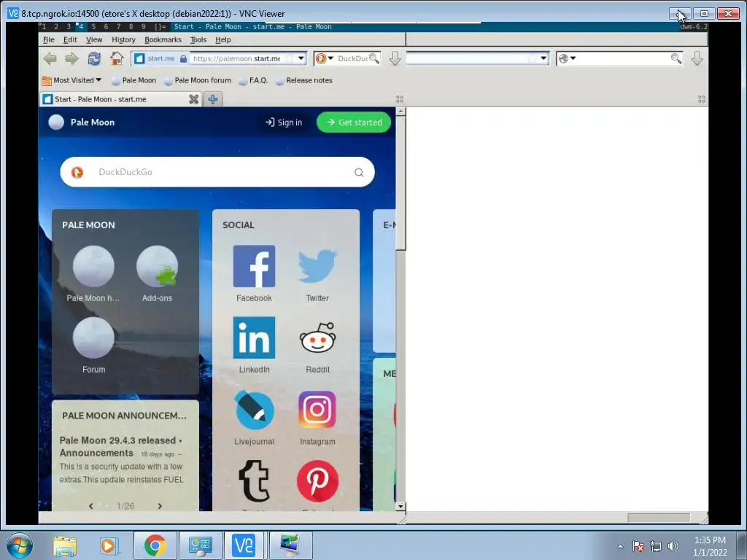Open the Pale Moon homepage moon icon
The width and height of the screenshot is (747, 560).
93,266
